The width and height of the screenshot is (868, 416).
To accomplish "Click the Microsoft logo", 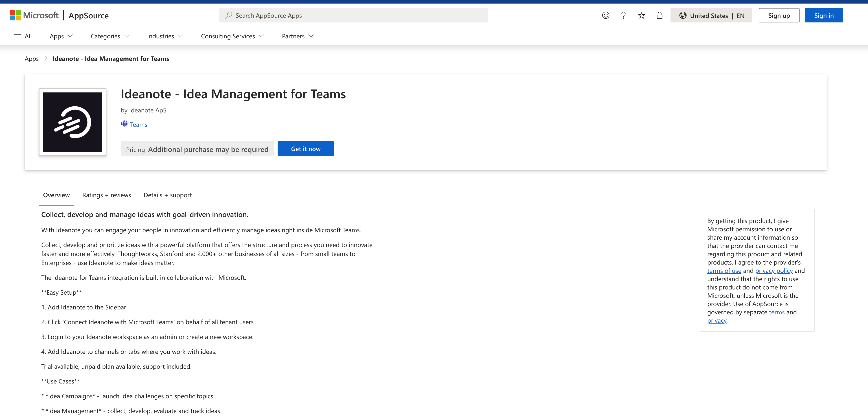I will [34, 15].
